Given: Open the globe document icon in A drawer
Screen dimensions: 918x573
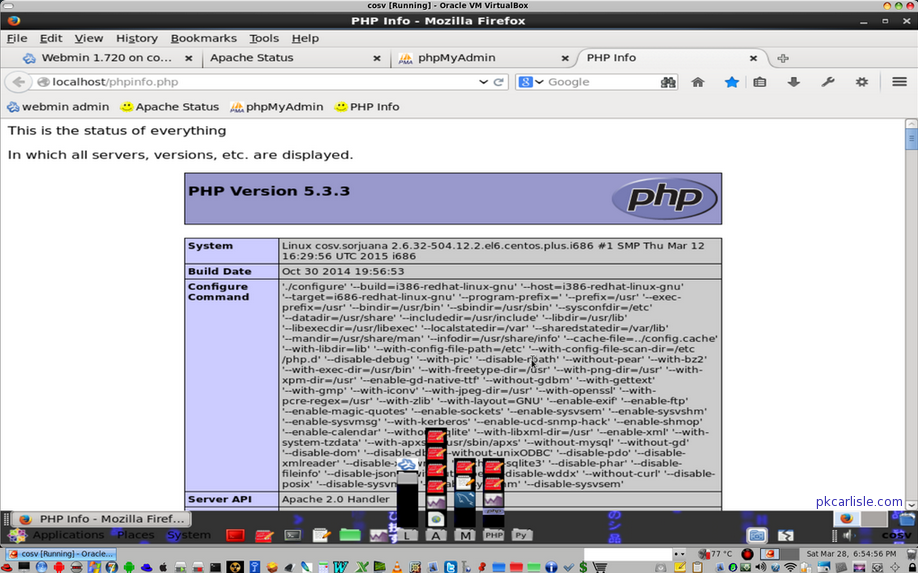Looking at the screenshot, I should click(436, 518).
